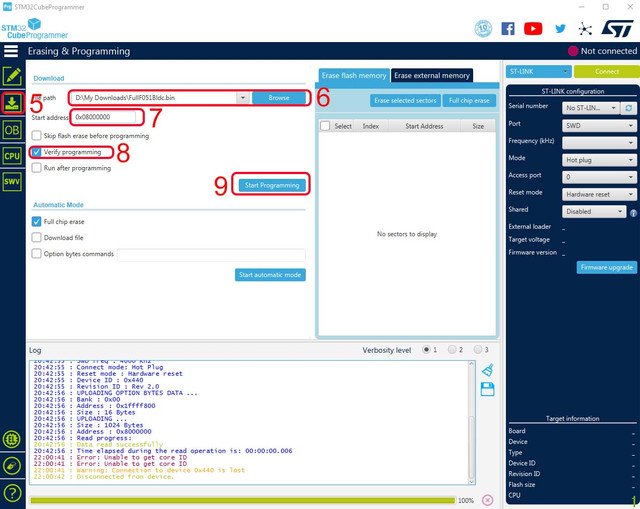Open the Facebook link icon
Viewport: 640px width, 509px height.
click(508, 29)
